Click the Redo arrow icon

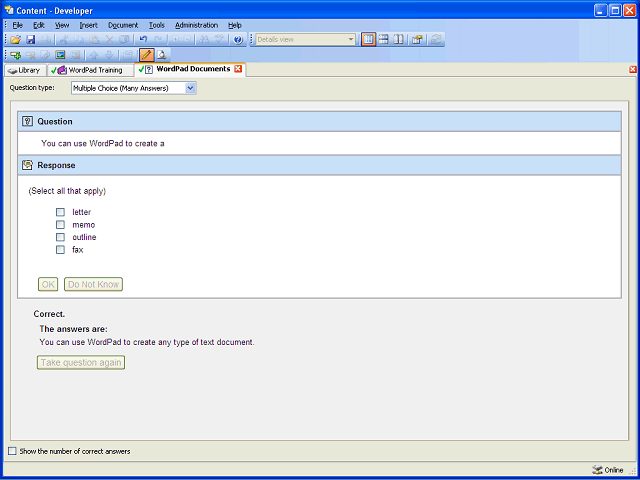pyautogui.click(x=158, y=40)
